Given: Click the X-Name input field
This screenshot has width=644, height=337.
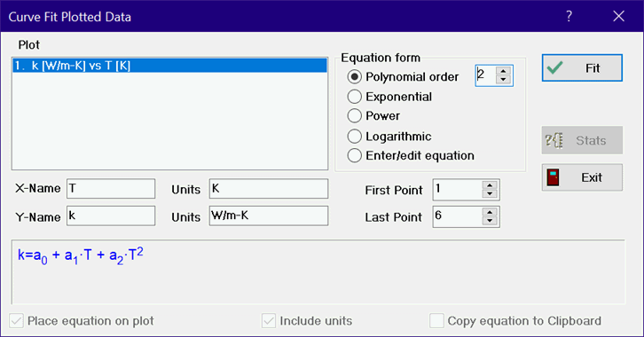Looking at the screenshot, I should [111, 189].
